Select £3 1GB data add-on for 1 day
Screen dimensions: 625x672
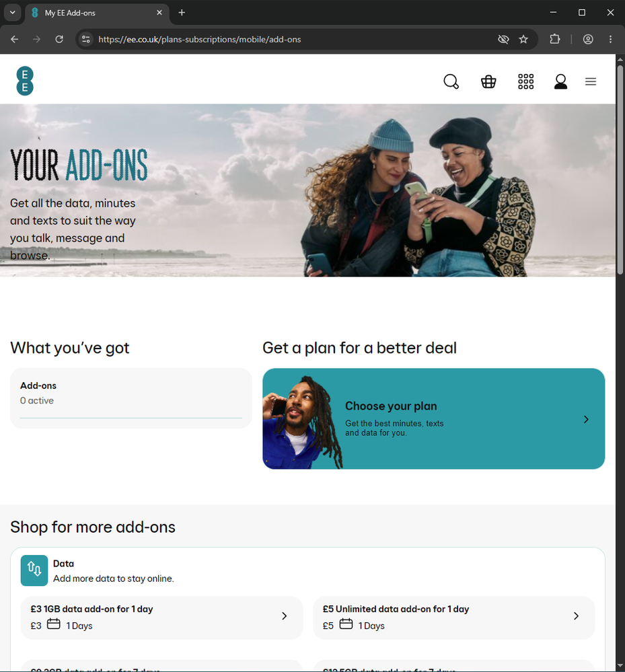pos(161,618)
